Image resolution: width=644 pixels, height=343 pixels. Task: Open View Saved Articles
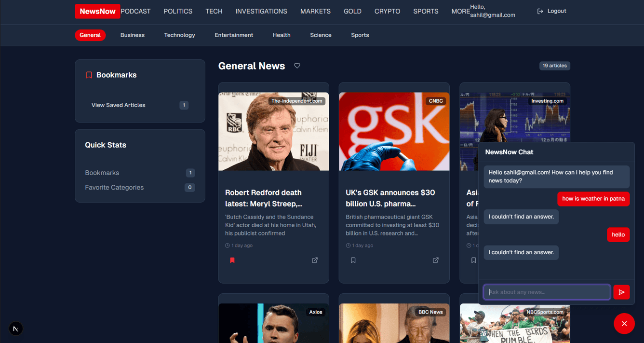tap(118, 105)
